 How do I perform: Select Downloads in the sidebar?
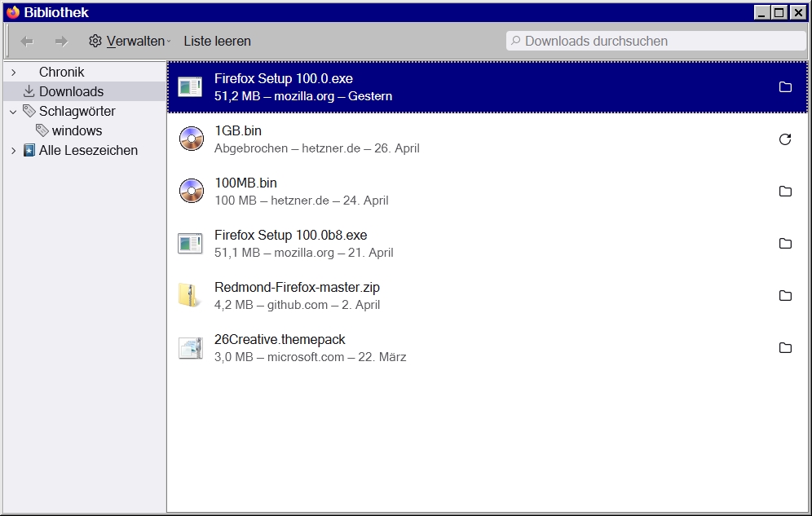coord(72,91)
